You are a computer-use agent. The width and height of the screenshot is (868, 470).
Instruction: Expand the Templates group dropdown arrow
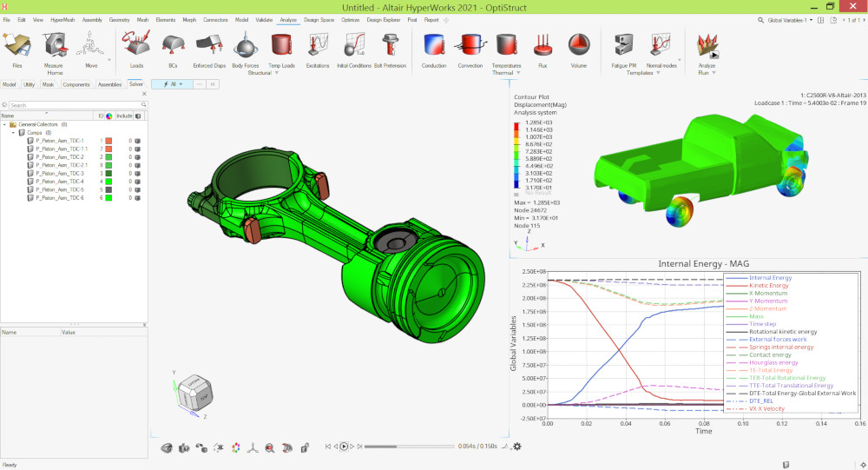coord(658,73)
